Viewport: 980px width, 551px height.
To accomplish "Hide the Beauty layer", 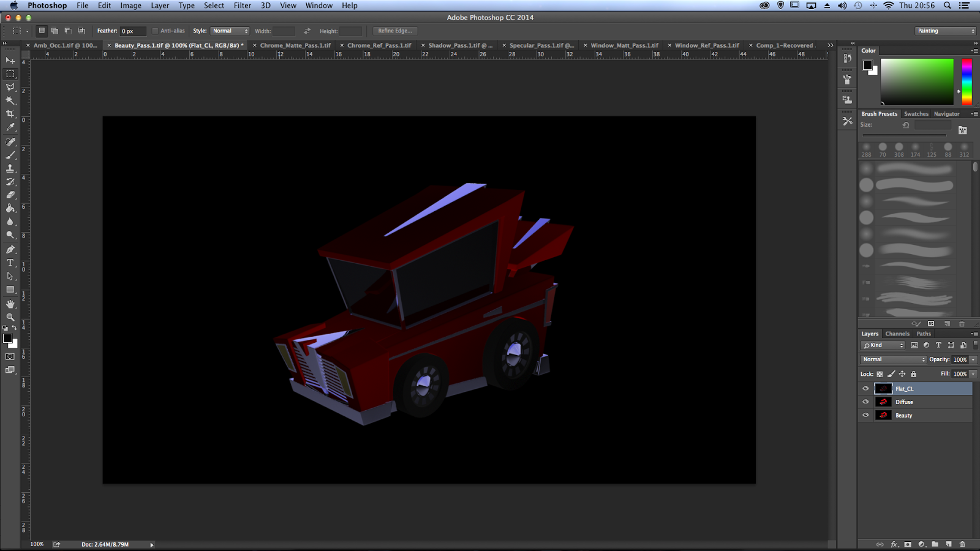I will tap(865, 415).
